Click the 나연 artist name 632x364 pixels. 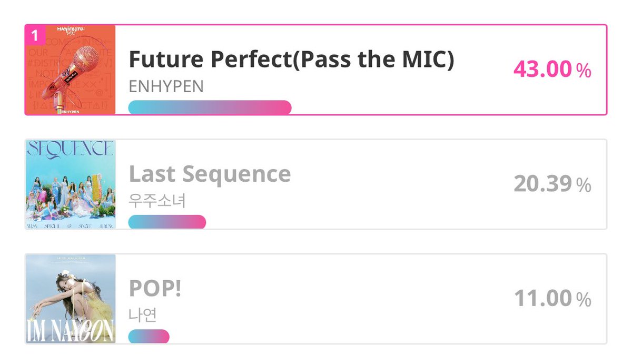(x=143, y=314)
